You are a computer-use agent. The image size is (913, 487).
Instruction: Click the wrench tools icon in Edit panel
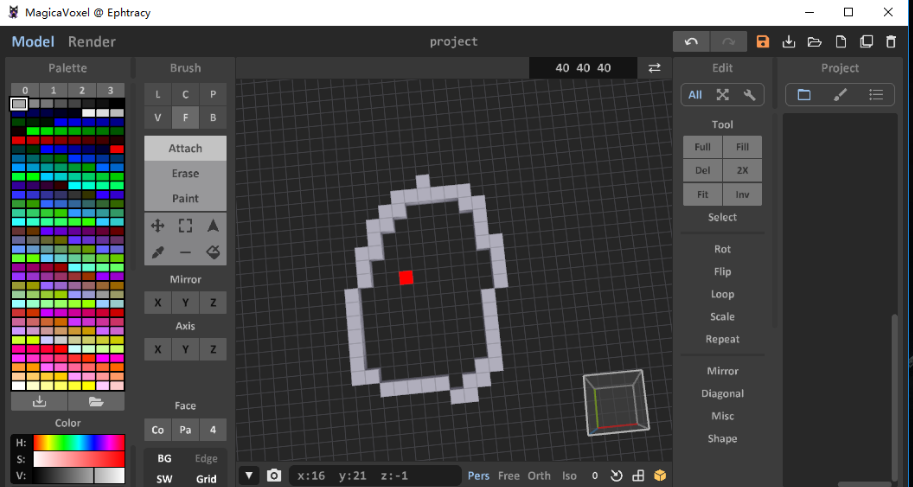749,95
